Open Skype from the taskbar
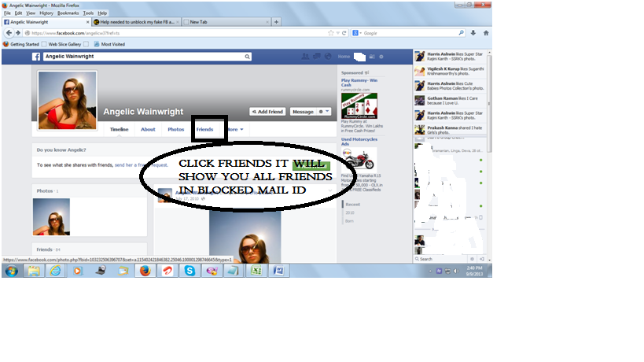This screenshot has width=644, height=362. [x=190, y=271]
